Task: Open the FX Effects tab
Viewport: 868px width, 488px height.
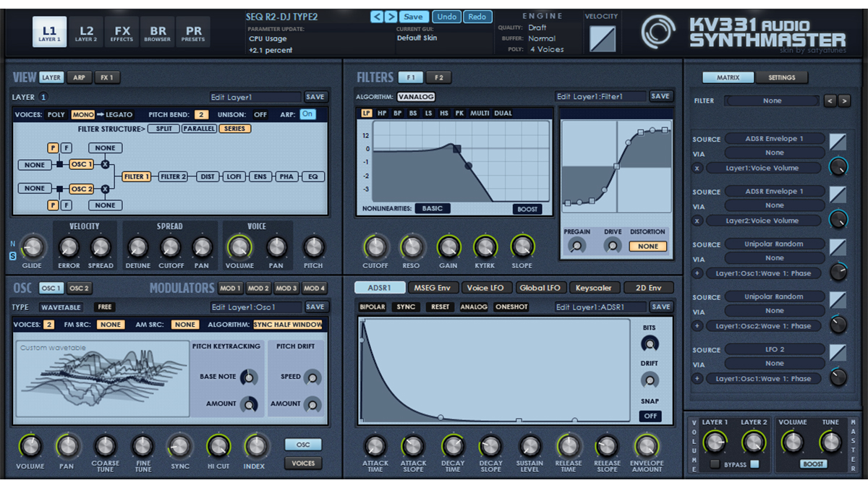Action: point(122,32)
